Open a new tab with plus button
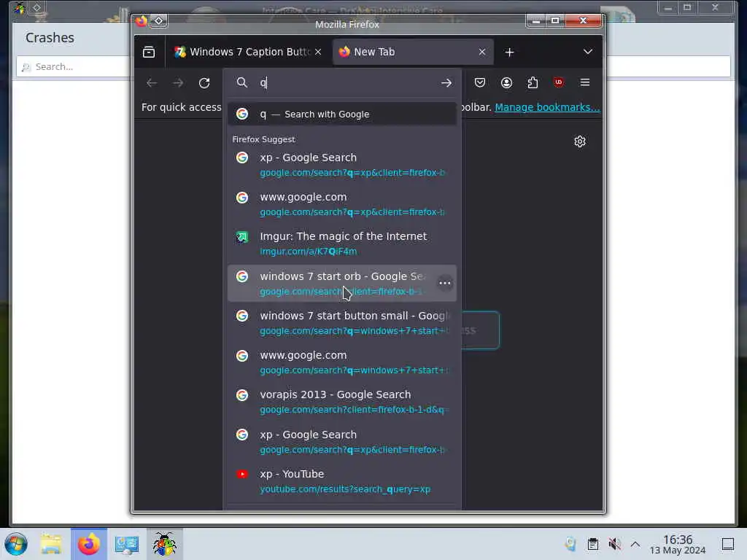The image size is (747, 560). click(509, 52)
